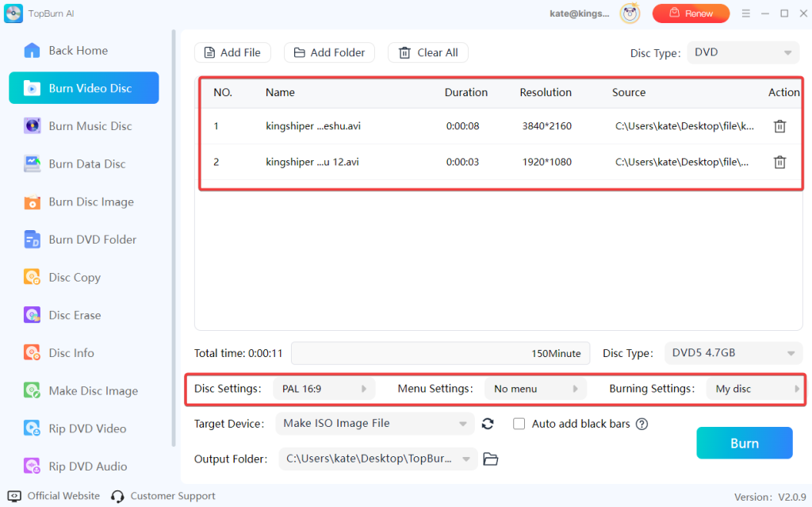The image size is (812, 507).
Task: Select Rip DVD Video in the sidebar
Action: [87, 428]
